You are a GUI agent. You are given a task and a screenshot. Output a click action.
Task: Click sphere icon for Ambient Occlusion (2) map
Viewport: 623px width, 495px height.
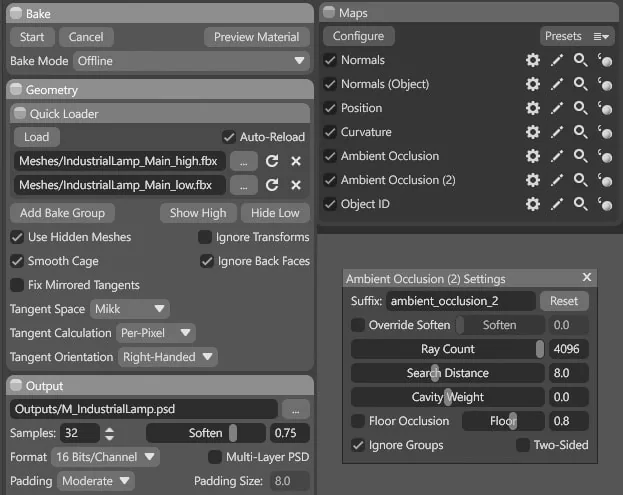point(605,180)
